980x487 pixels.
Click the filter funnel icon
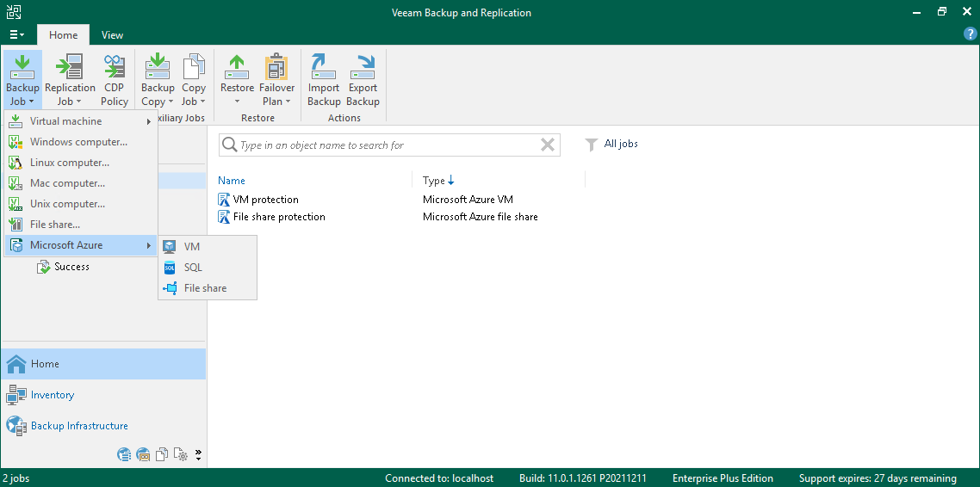(592, 145)
